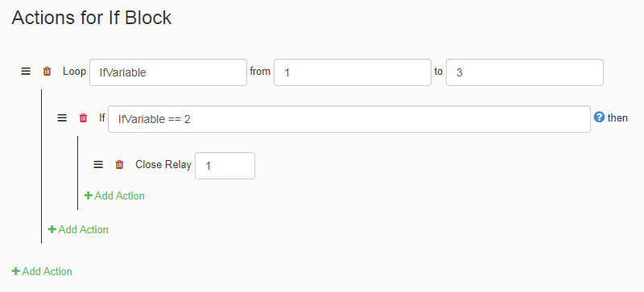Click the Loop from value field
This screenshot has height=292, width=644.
point(353,72)
